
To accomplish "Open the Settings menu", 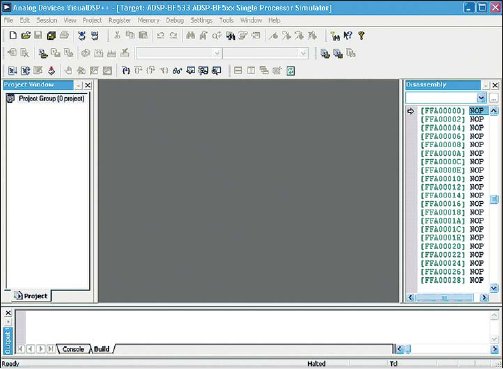I will coord(201,20).
